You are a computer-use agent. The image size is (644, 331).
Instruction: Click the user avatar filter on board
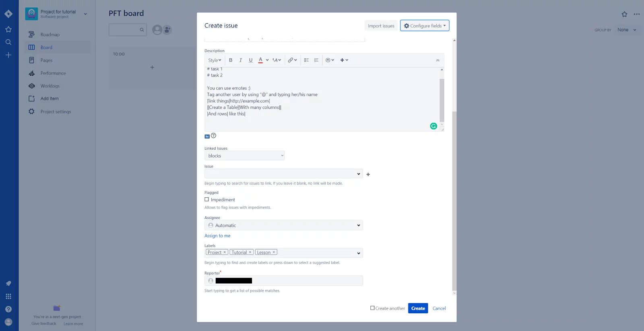pos(157,30)
